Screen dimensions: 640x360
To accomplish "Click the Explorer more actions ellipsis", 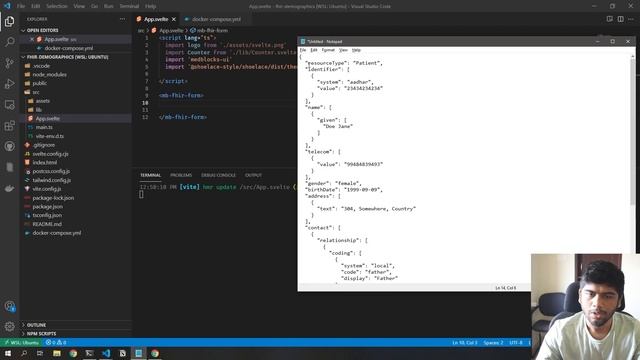I will pos(122,19).
